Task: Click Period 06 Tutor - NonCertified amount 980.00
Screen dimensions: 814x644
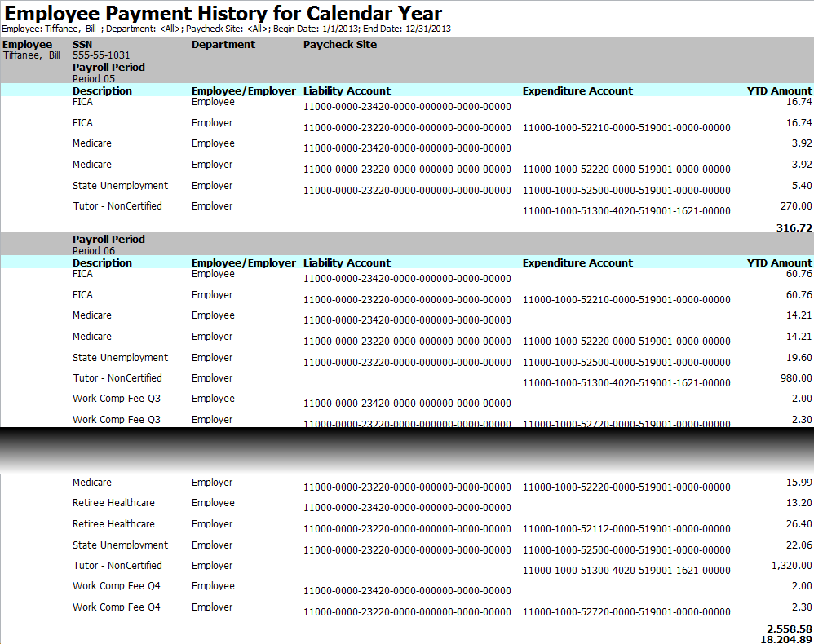Action: (796, 377)
